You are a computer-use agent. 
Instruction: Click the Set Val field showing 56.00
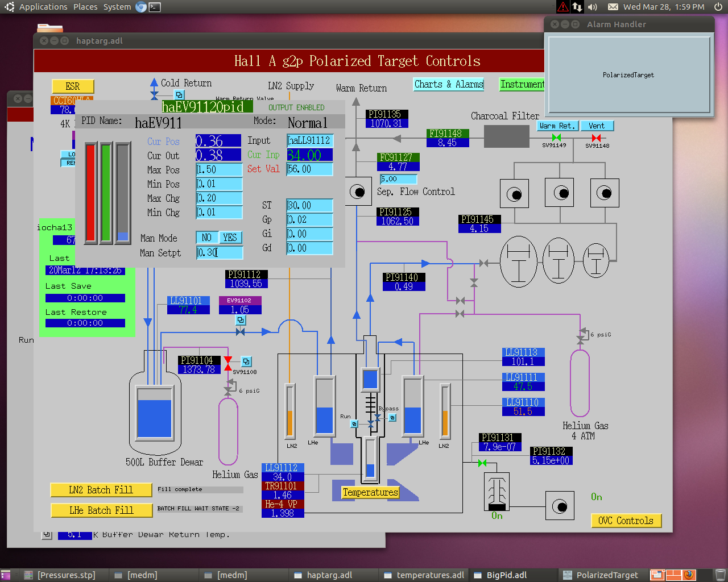pyautogui.click(x=309, y=169)
